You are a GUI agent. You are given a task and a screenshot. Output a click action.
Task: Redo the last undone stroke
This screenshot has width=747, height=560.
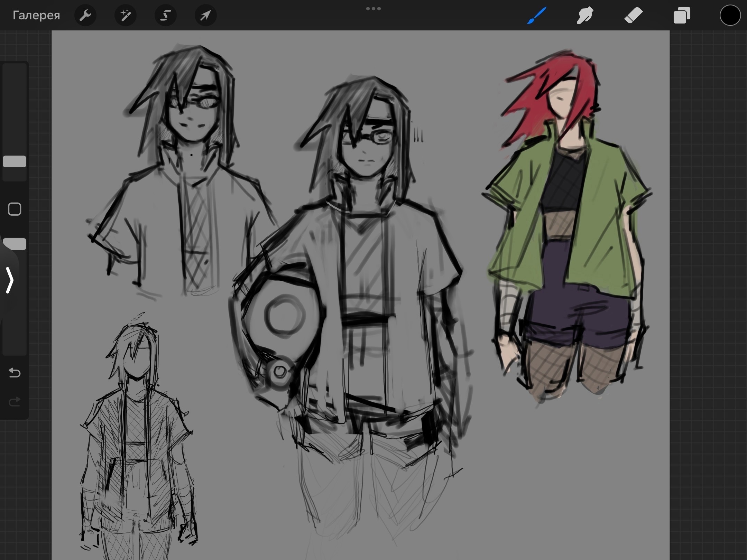(15, 402)
